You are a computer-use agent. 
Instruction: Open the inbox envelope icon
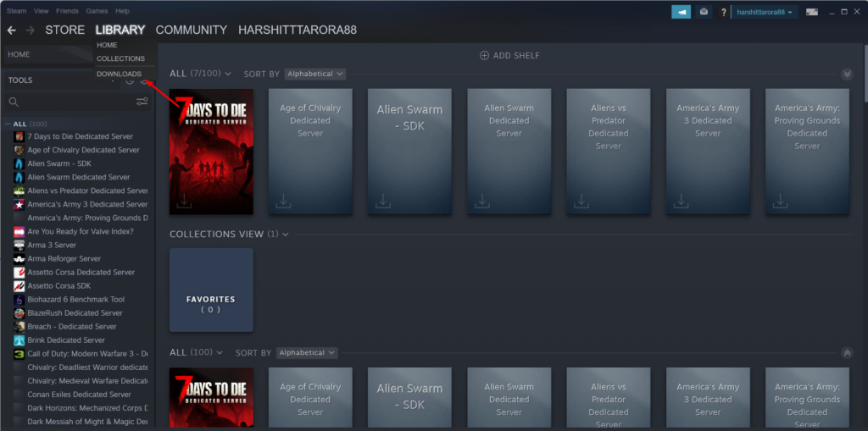click(x=704, y=12)
